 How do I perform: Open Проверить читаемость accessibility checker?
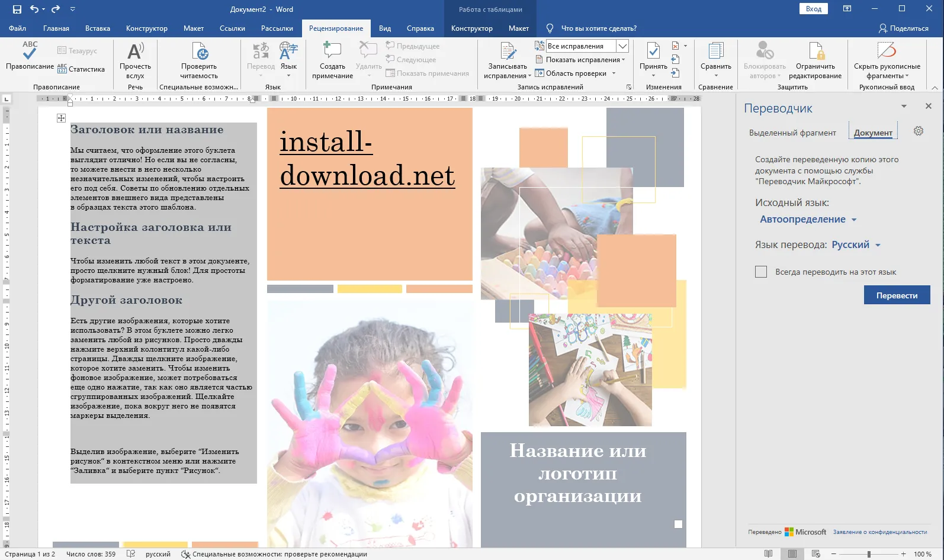199,52
